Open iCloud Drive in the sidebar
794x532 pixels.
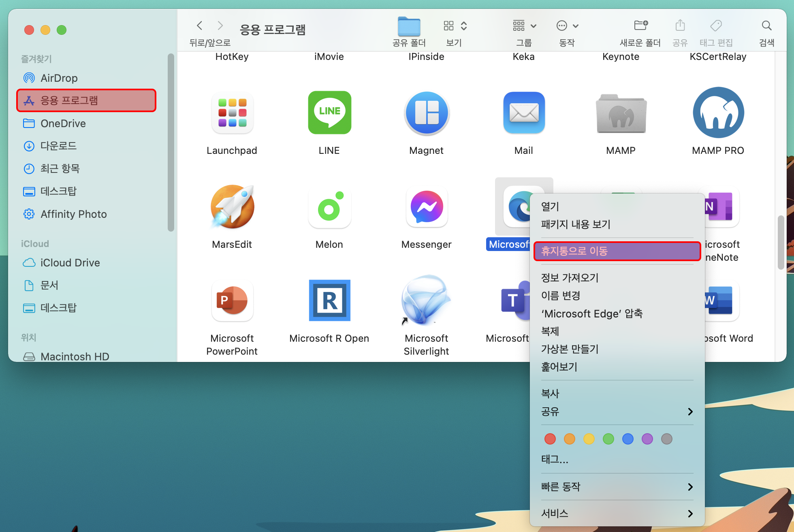[x=86, y=262]
